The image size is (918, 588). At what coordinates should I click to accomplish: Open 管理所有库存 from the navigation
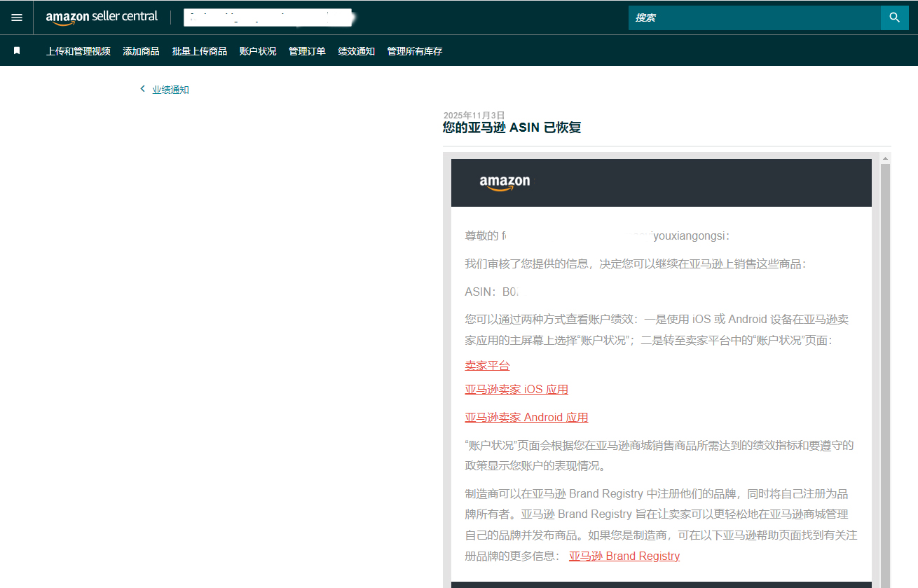tap(414, 50)
